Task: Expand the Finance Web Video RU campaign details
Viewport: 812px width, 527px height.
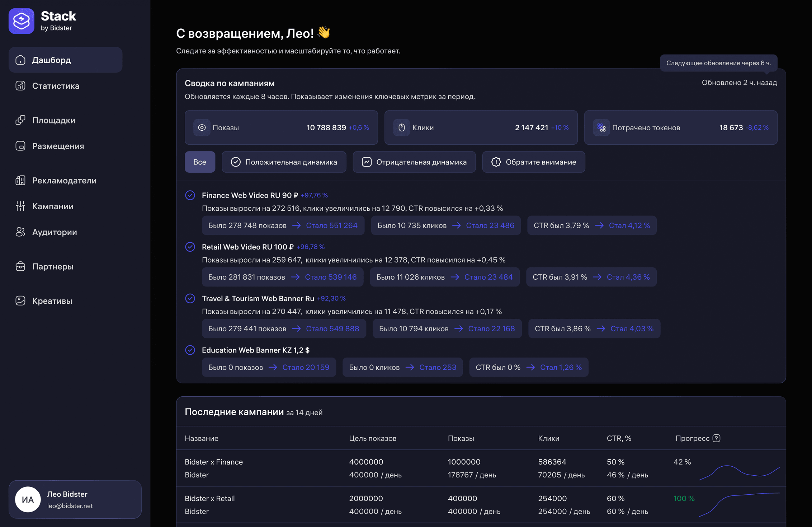Action: pyautogui.click(x=190, y=195)
